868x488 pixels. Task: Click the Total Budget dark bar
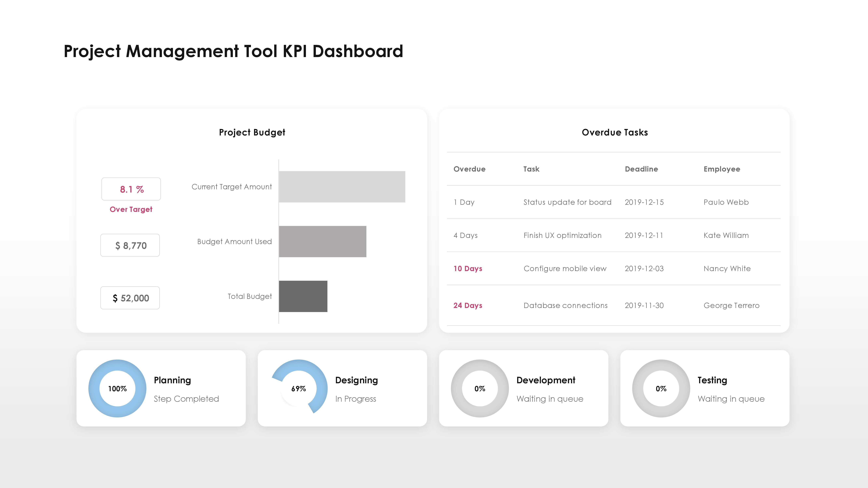(x=303, y=296)
